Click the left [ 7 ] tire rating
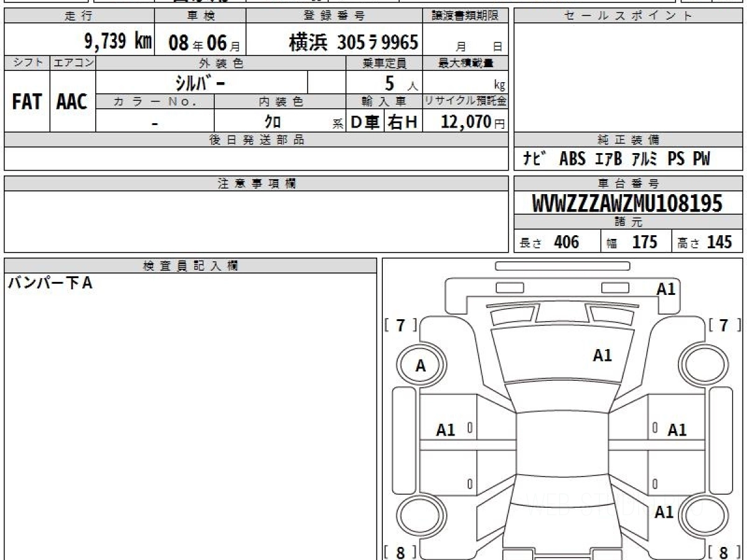Image resolution: width=747 pixels, height=560 pixels. (401, 325)
